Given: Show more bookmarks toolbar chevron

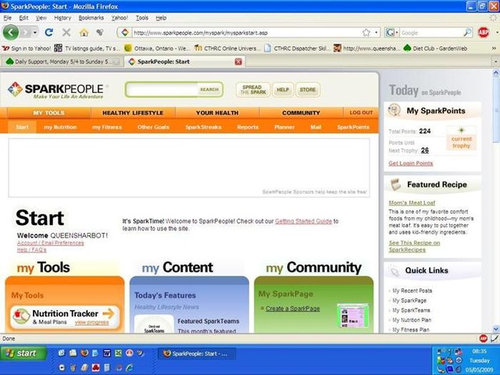Looking at the screenshot, I should (494, 48).
